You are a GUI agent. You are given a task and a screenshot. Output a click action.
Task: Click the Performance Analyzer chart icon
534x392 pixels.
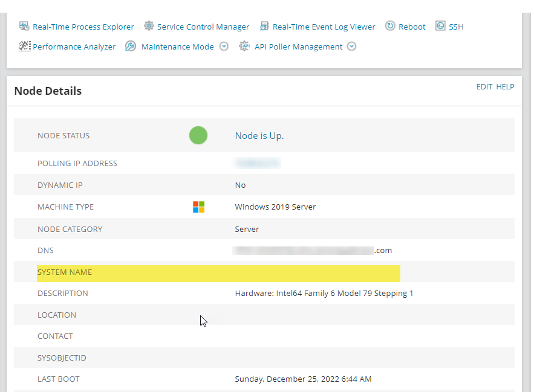pyautogui.click(x=25, y=46)
